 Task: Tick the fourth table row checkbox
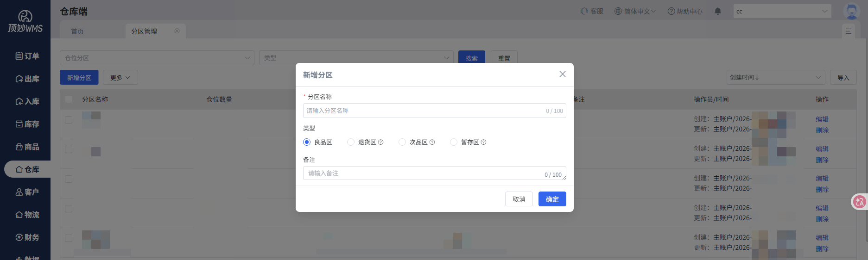pyautogui.click(x=69, y=209)
